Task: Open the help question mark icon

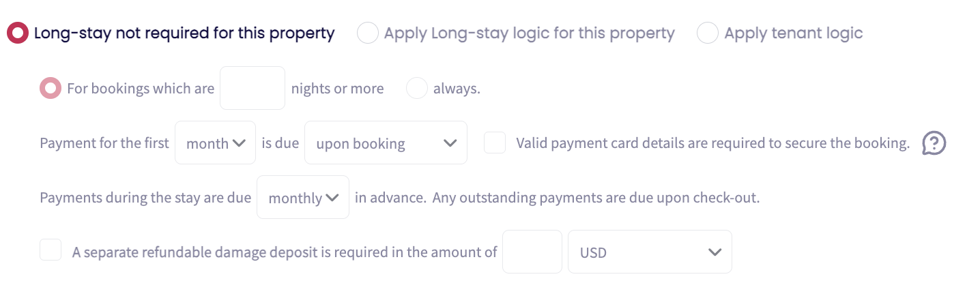Action: tap(934, 143)
